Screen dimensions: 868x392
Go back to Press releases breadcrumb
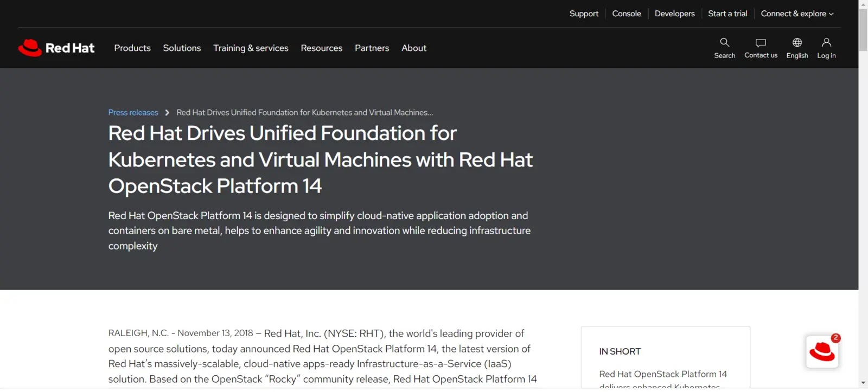pos(133,112)
